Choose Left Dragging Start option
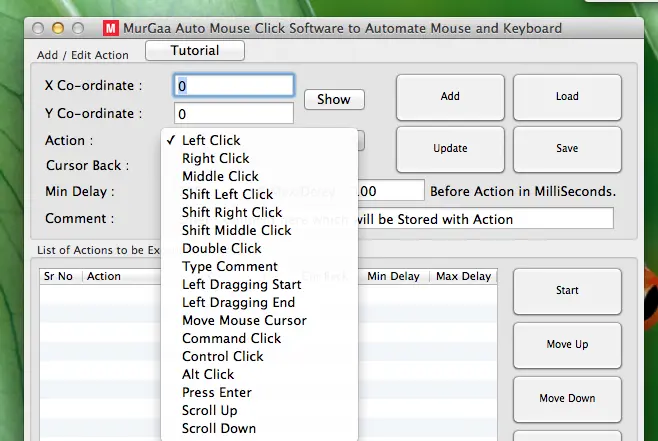 [239, 284]
